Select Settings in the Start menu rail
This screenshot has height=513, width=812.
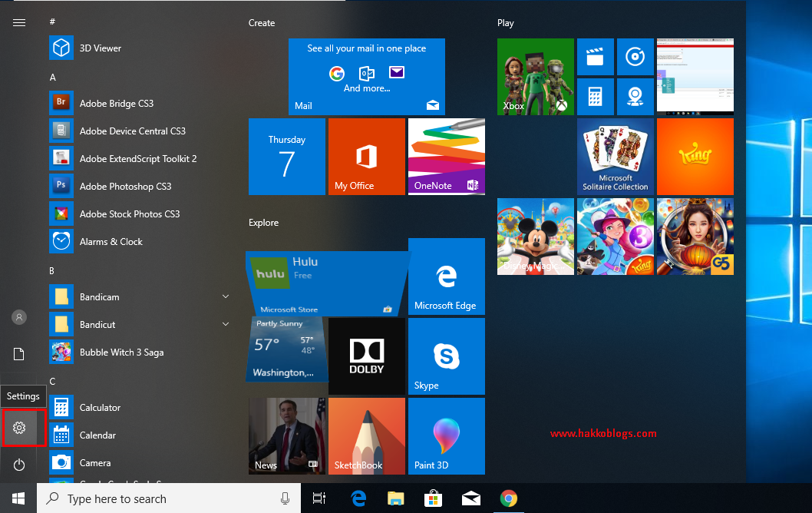[x=19, y=428]
